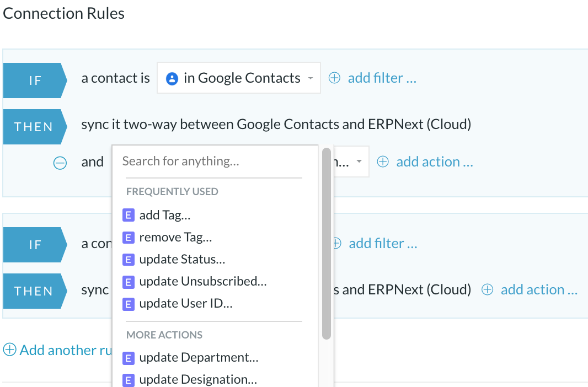Click 'add action' link beside the action dropdown
The image size is (588, 387).
[434, 162]
